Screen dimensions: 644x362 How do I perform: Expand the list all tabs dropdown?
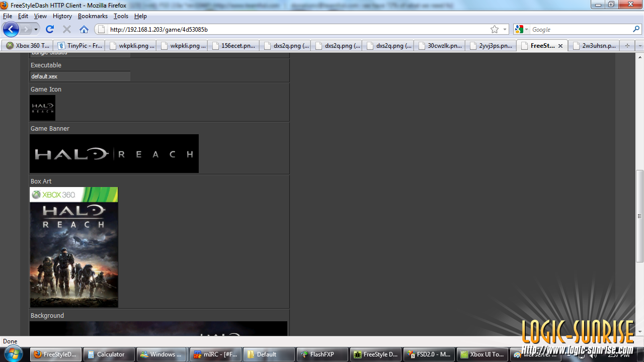639,46
